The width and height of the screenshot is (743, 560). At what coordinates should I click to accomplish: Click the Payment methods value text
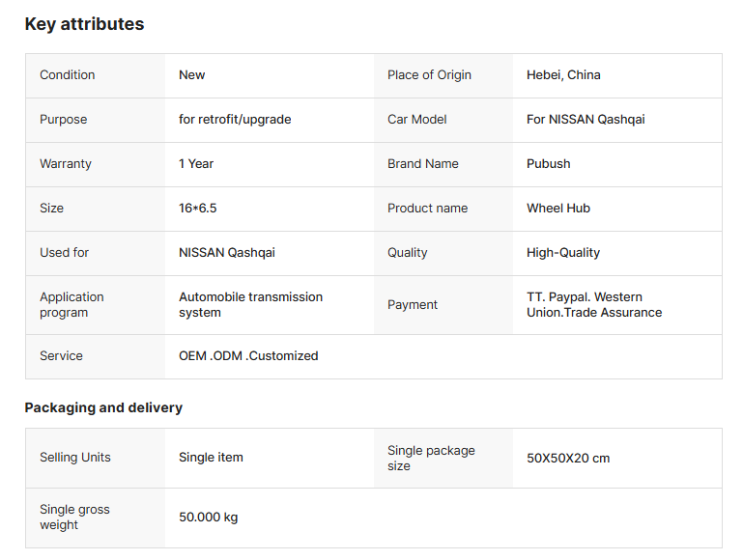[594, 305]
